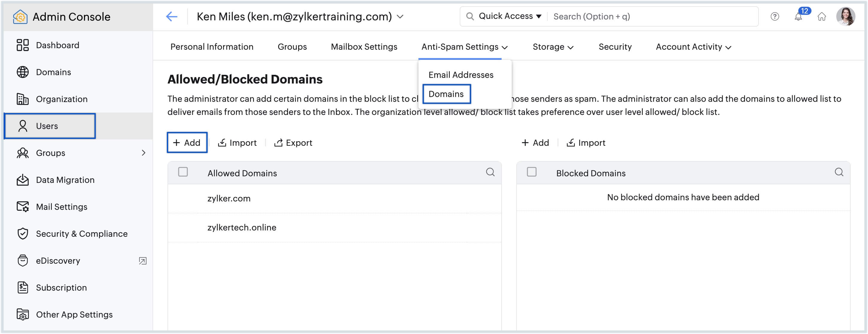The image size is (868, 334).
Task: Toggle checkbox for Blocked Domains list
Action: 532,172
